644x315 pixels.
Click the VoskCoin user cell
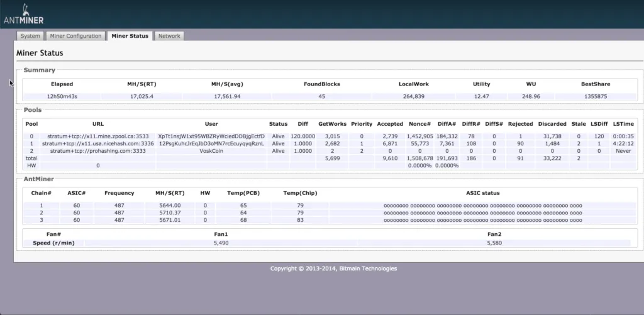(x=211, y=151)
